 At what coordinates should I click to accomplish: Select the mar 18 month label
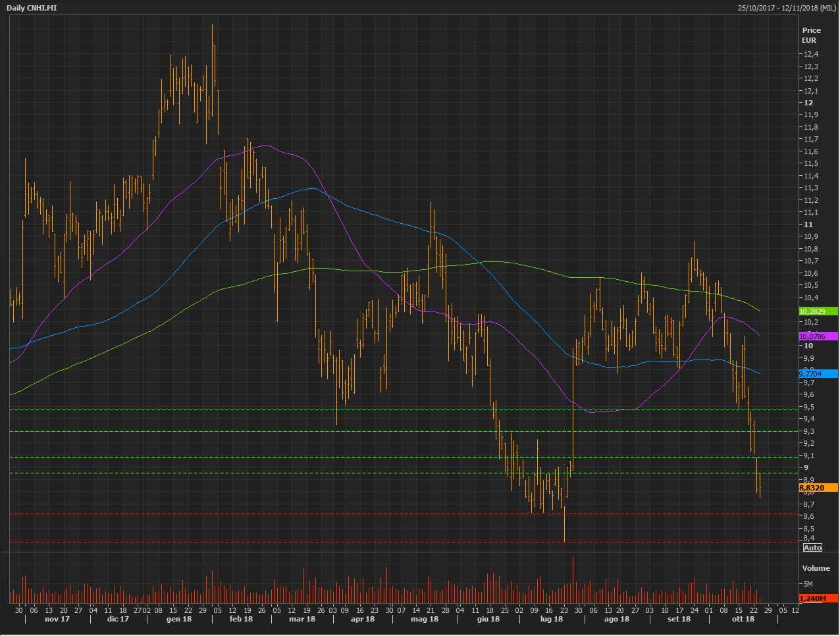[x=302, y=619]
